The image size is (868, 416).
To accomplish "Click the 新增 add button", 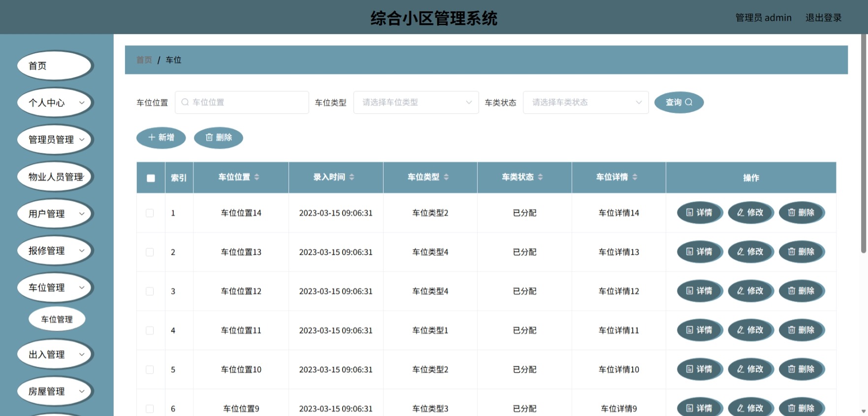I will pyautogui.click(x=161, y=138).
